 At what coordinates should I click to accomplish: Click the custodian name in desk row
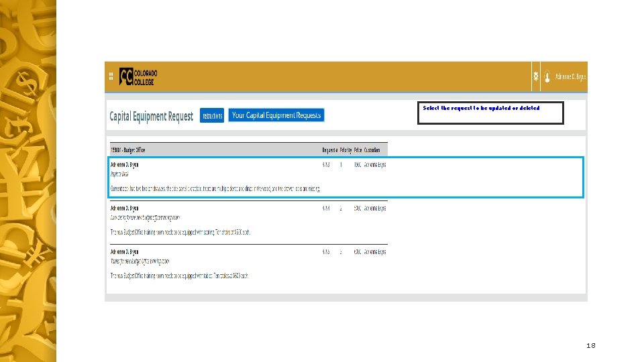(375, 165)
